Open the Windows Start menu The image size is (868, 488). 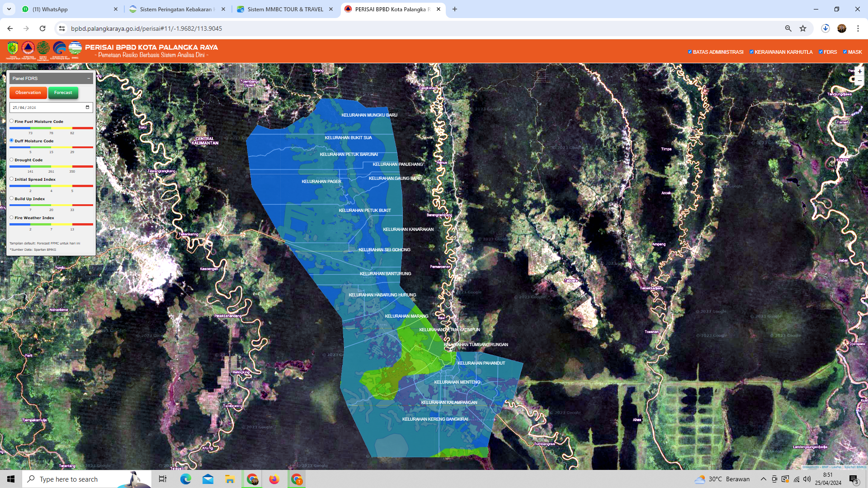pyautogui.click(x=11, y=479)
